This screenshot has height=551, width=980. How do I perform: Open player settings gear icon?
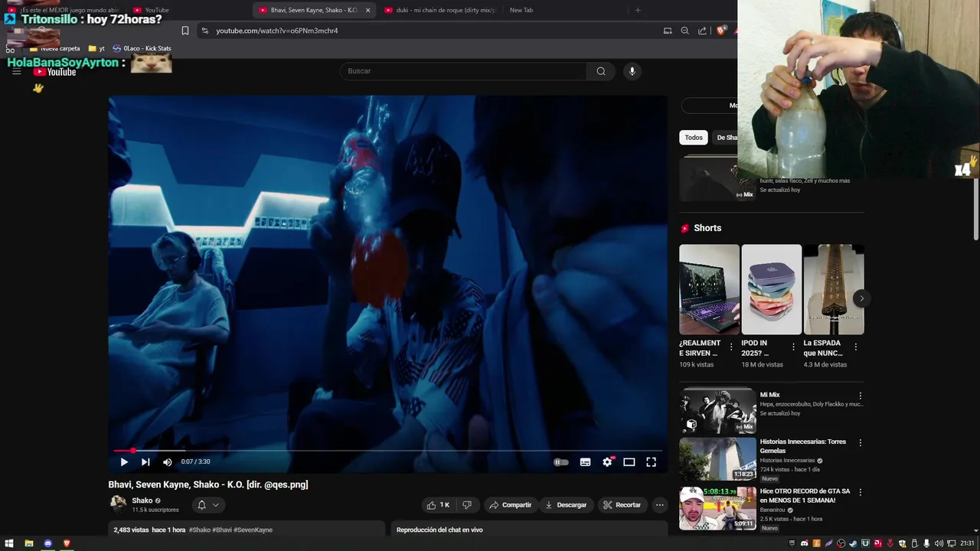(607, 461)
